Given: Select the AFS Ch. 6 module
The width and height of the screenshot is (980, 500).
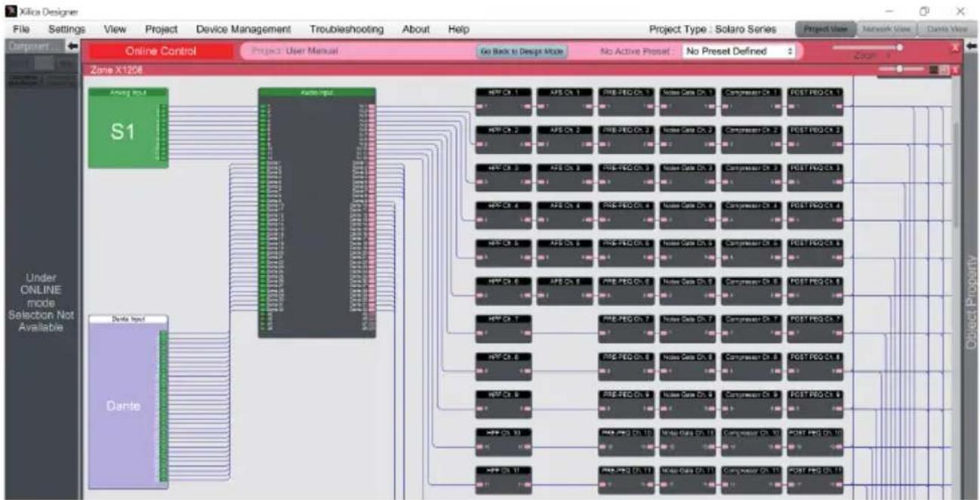Looking at the screenshot, I should coord(565,290).
